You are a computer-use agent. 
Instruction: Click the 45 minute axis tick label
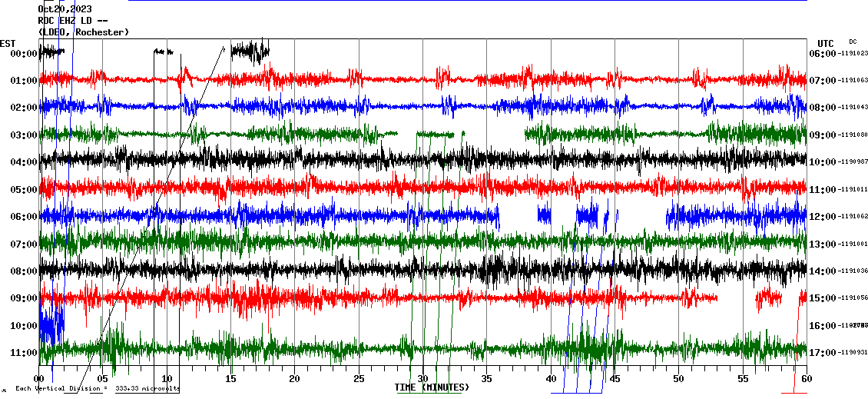coord(615,379)
